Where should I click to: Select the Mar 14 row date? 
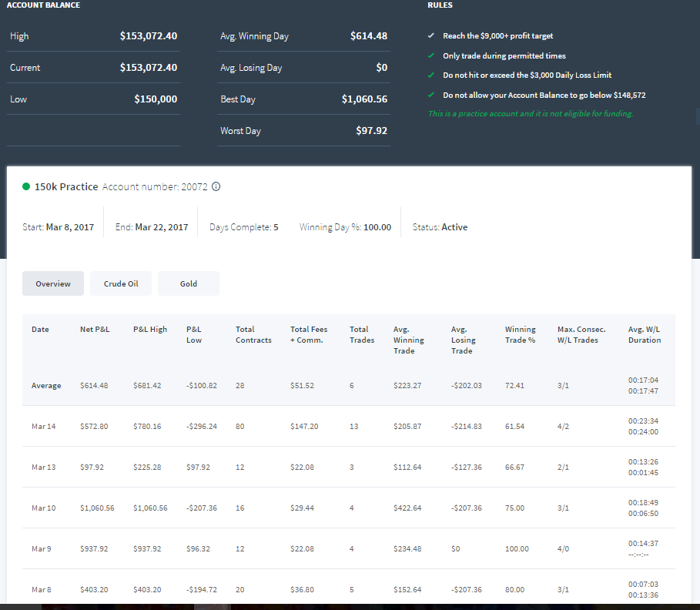pyautogui.click(x=44, y=427)
